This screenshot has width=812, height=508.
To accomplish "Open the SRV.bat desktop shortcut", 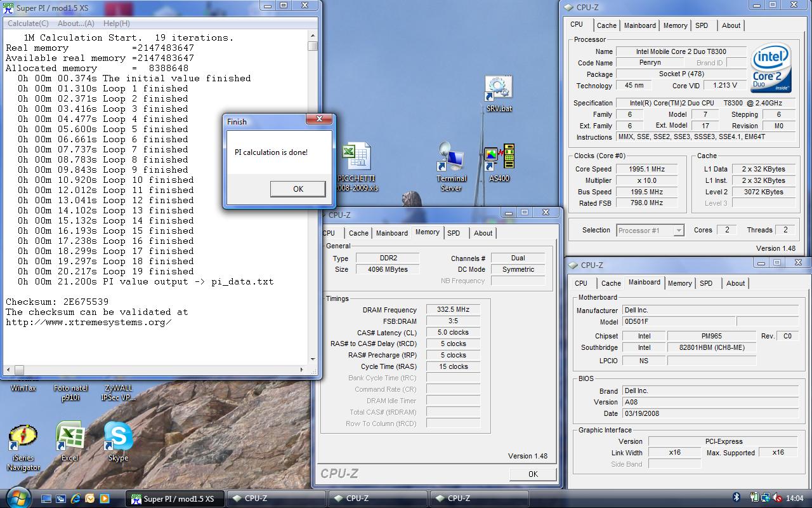I will coord(499,94).
